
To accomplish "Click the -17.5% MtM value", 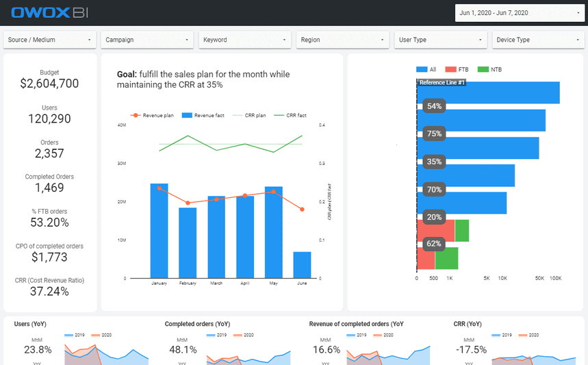I will (471, 350).
